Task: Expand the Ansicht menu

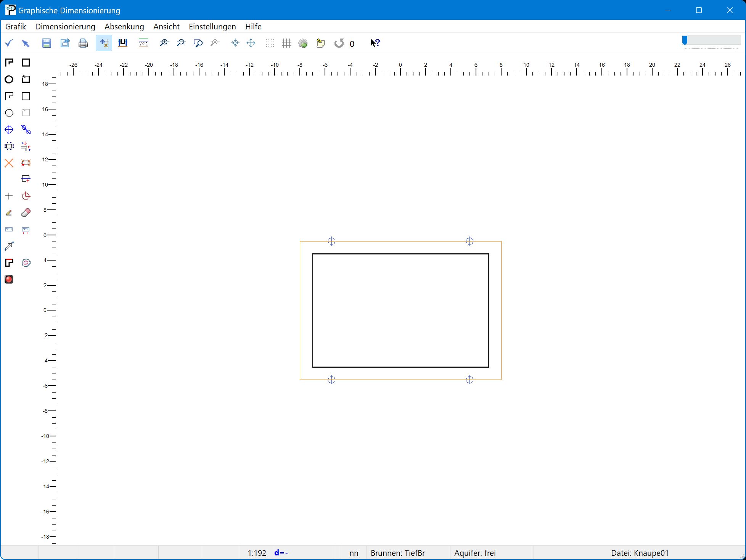Action: click(x=166, y=27)
